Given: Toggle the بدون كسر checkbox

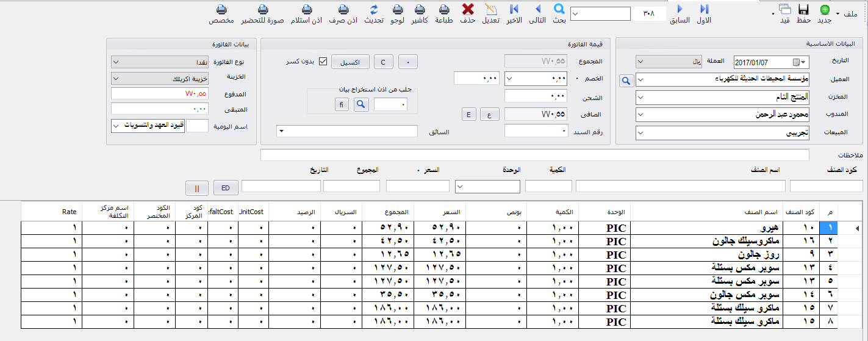Looking at the screenshot, I should (323, 62).
